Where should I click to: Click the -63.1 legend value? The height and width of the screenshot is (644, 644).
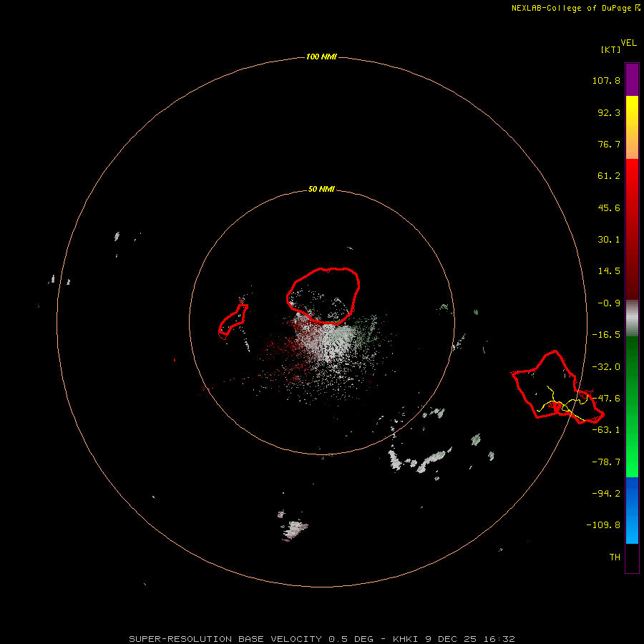point(606,430)
